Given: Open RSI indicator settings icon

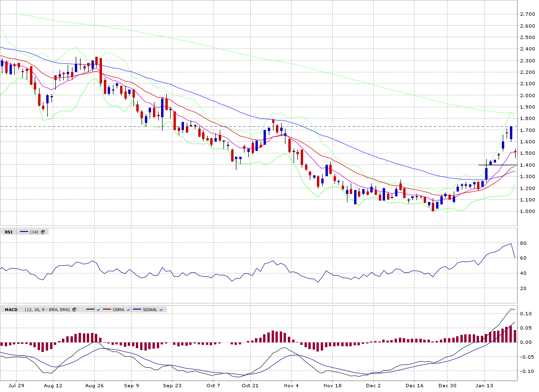Looking at the screenshot, I should (43, 232).
